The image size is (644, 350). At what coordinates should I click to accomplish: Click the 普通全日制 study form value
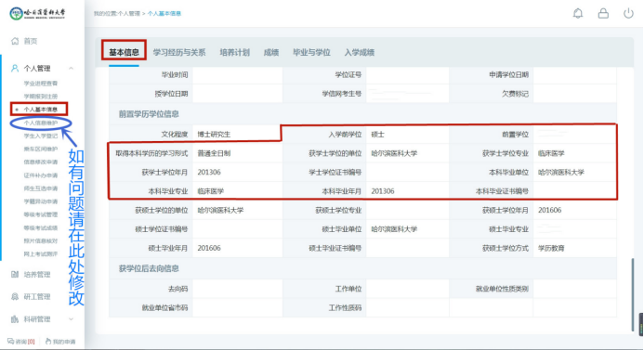coord(214,153)
